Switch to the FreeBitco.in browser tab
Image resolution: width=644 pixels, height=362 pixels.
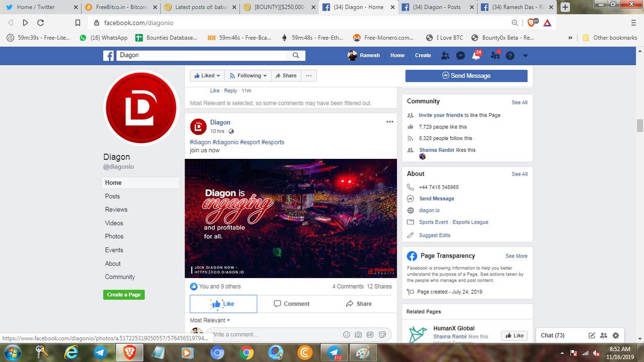click(120, 7)
